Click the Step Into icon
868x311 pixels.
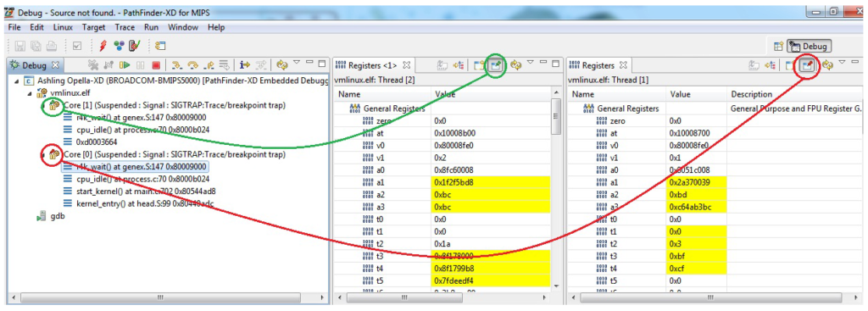176,64
